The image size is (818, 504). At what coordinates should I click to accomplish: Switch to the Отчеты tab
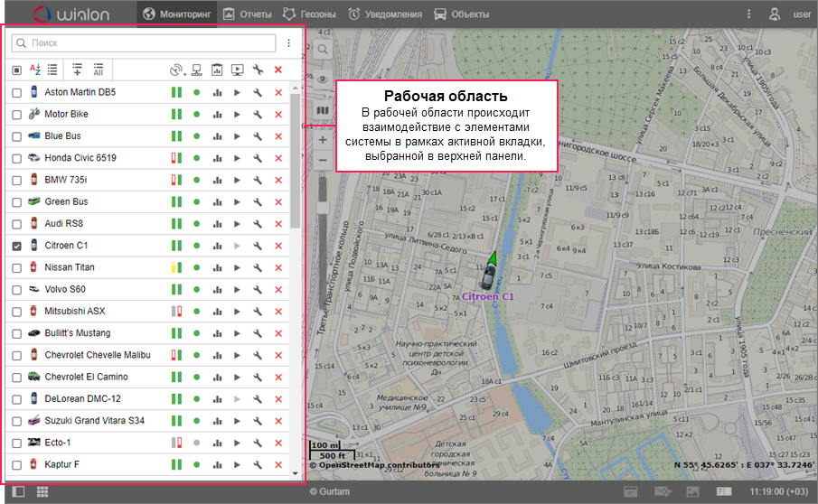tap(248, 14)
